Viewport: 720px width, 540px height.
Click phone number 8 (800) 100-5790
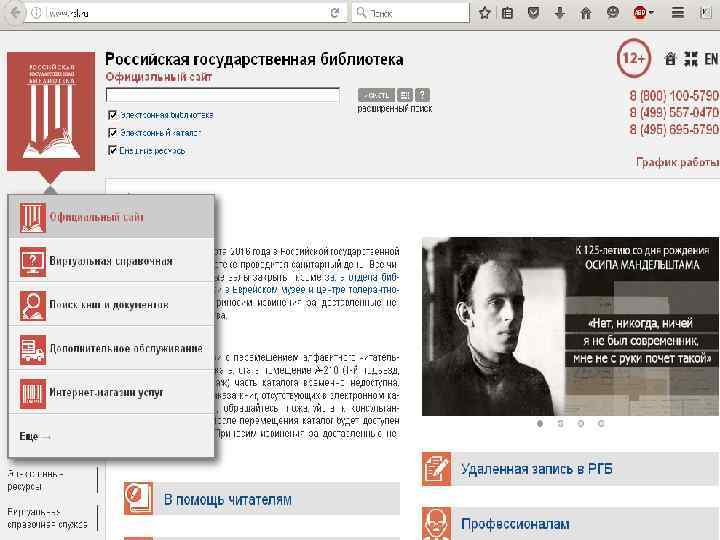(674, 96)
